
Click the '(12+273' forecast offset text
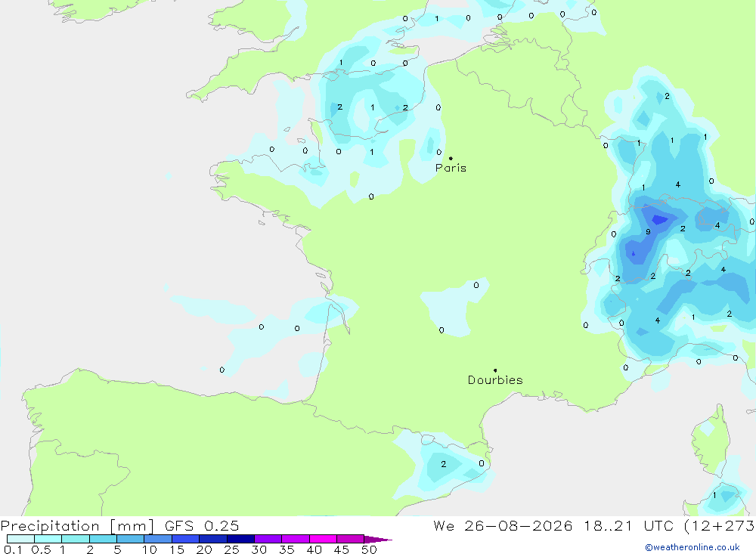[x=719, y=526]
